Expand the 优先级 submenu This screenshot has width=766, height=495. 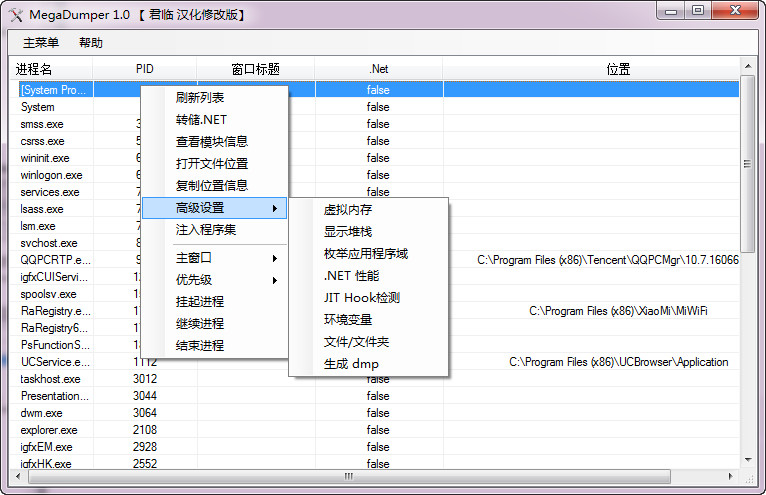(x=214, y=280)
